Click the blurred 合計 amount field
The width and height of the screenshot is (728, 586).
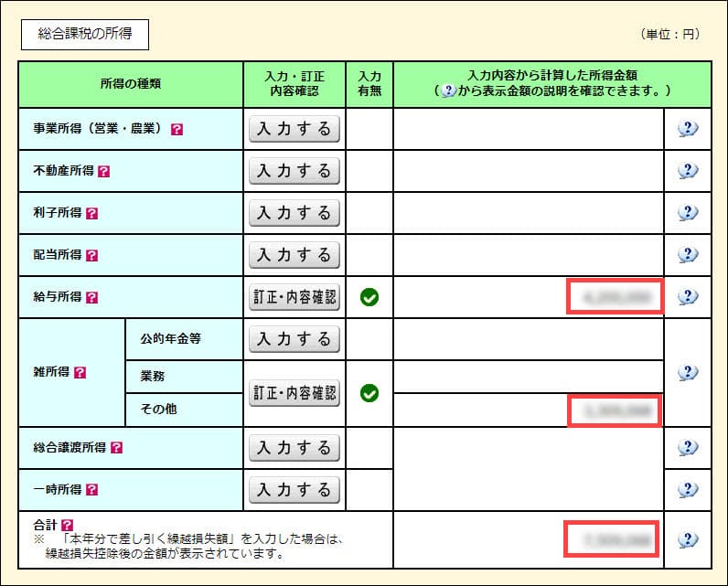click(610, 539)
